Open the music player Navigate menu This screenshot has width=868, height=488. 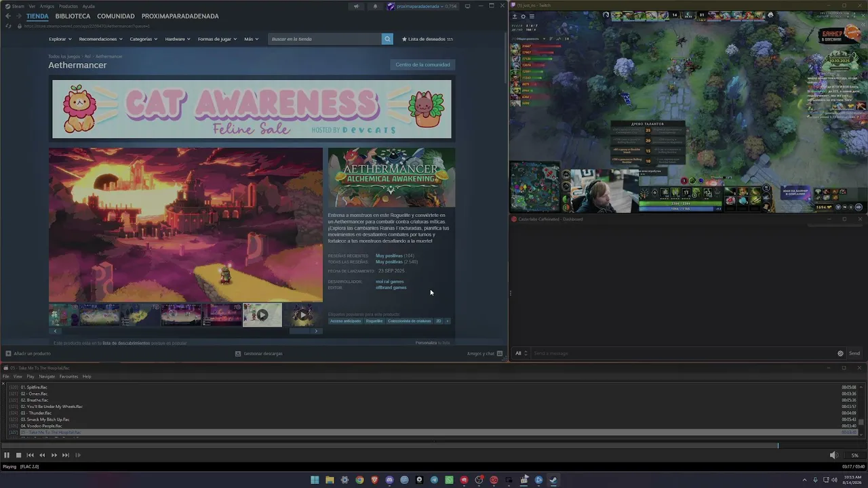[x=47, y=377]
